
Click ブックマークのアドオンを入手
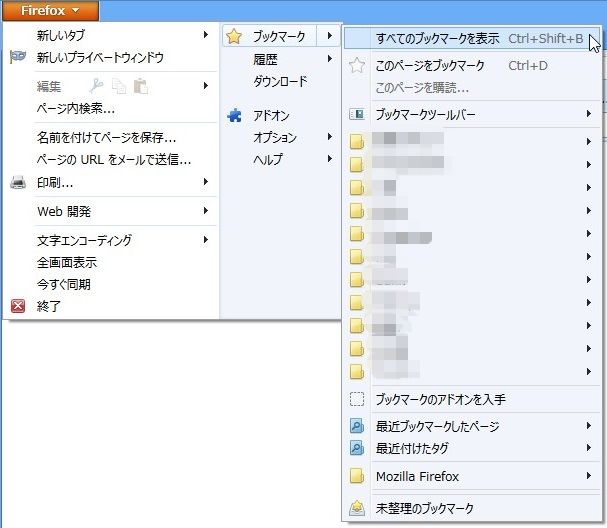472,399
